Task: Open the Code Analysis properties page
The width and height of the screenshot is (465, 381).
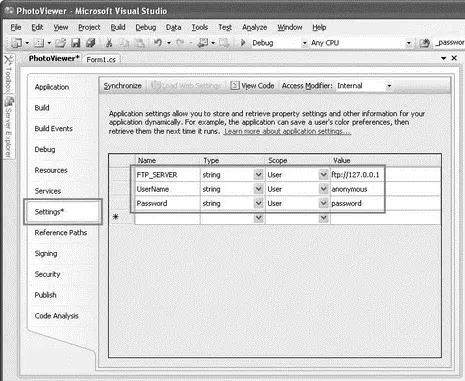Action: [x=56, y=316]
